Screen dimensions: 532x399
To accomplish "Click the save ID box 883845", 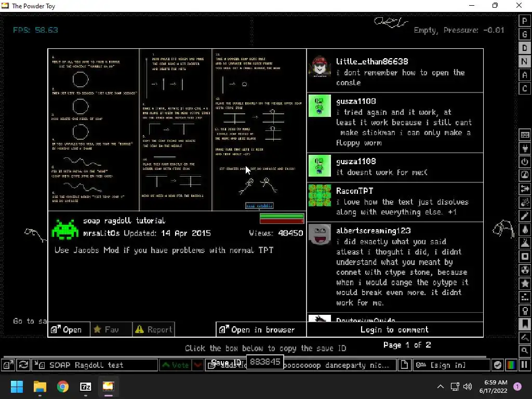I will click(x=265, y=362).
